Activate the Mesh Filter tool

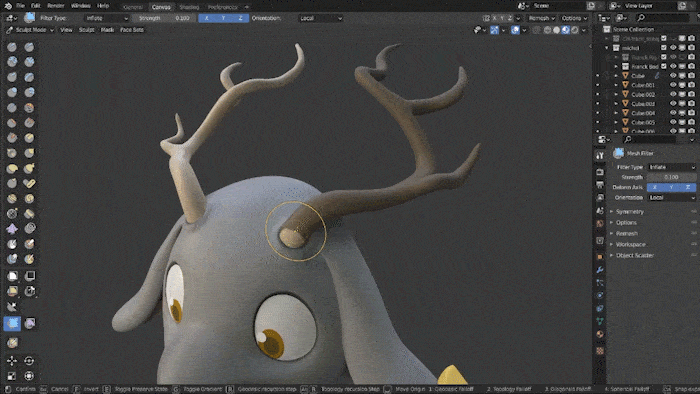12,323
